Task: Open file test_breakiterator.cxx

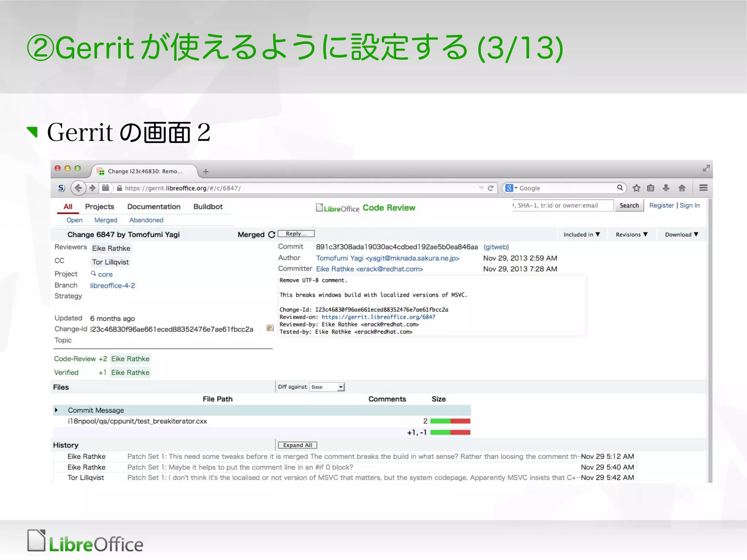Action: pos(137,421)
